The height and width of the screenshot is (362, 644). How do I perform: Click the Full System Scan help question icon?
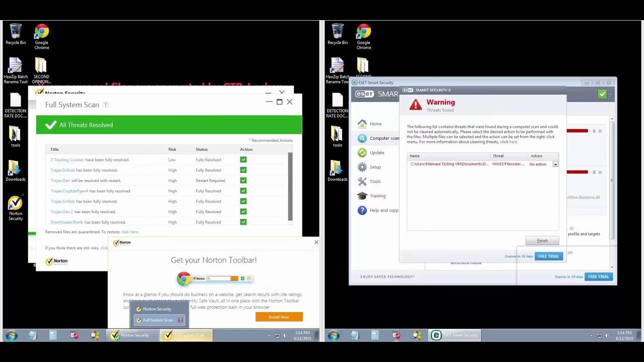[x=105, y=105]
